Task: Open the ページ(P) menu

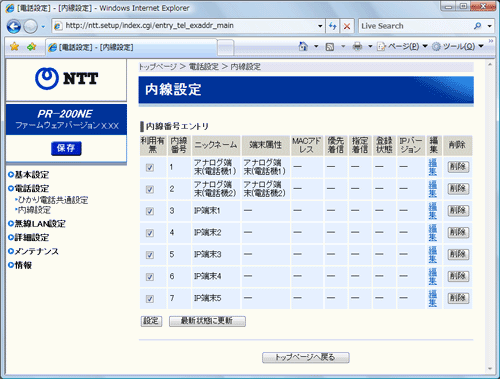Action: [x=402, y=46]
